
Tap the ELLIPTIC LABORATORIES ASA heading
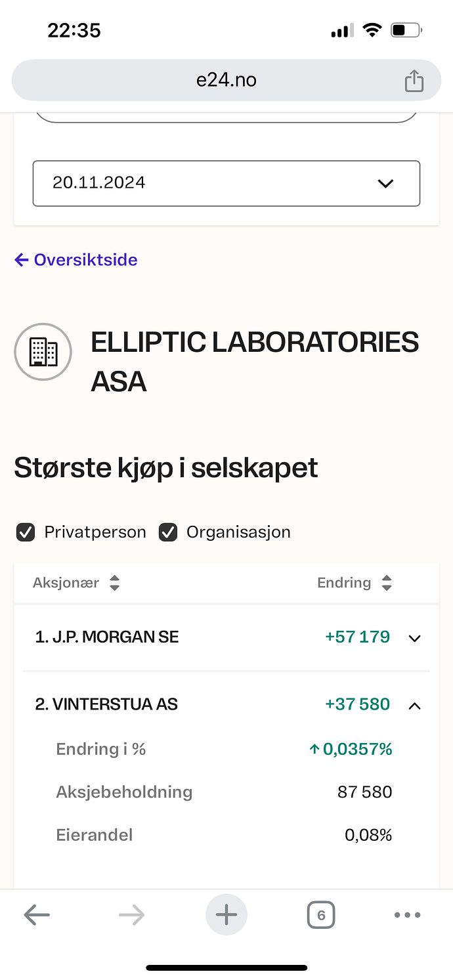tap(255, 362)
